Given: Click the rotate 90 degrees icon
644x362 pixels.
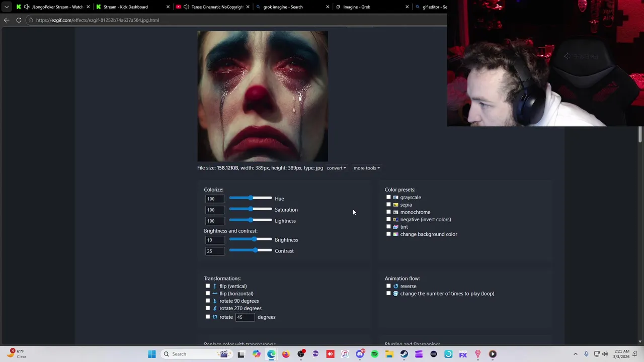Looking at the screenshot, I should (215, 301).
